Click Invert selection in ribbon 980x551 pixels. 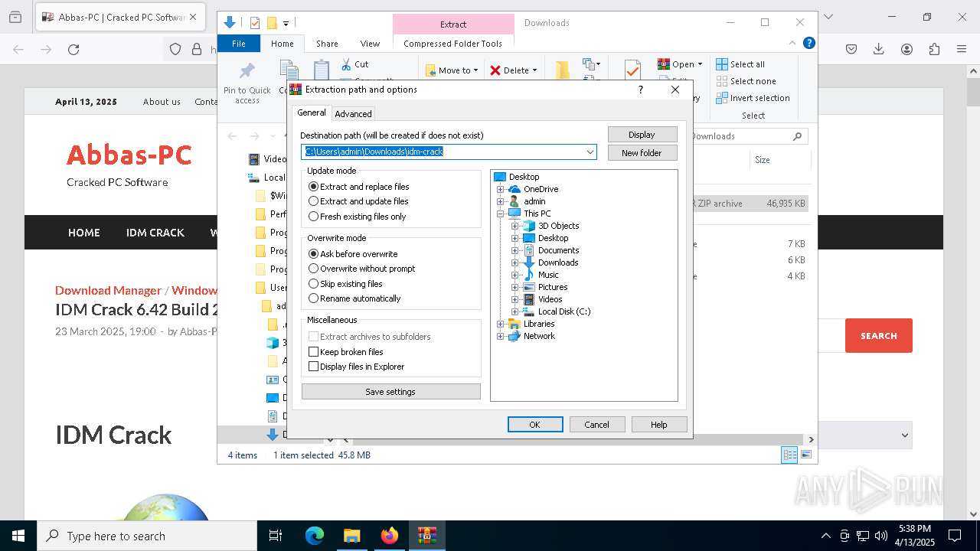[753, 98]
